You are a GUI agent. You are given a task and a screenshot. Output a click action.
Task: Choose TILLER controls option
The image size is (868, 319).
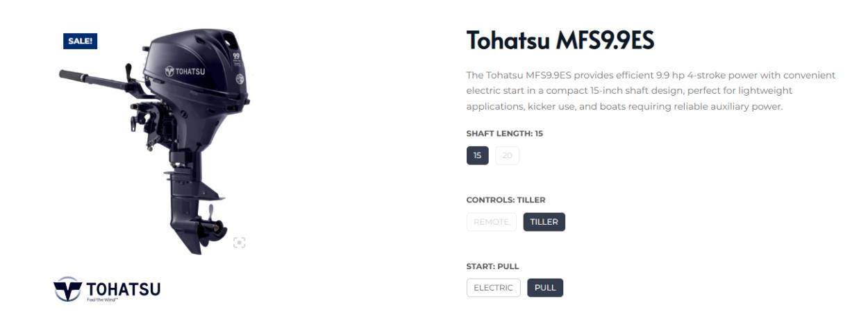point(544,222)
